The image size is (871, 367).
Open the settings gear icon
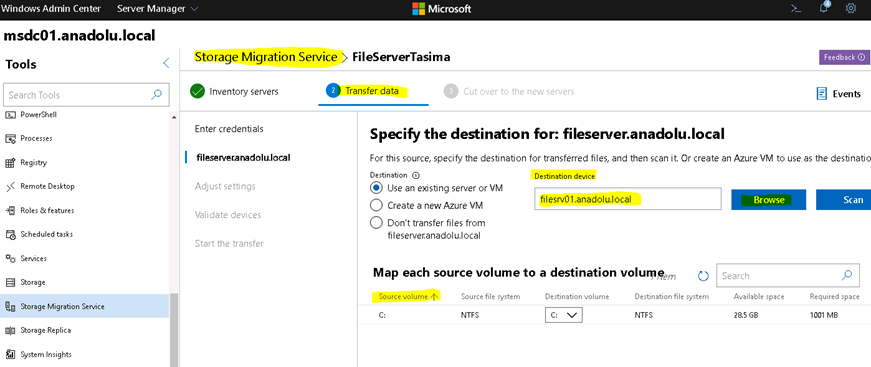(x=850, y=9)
